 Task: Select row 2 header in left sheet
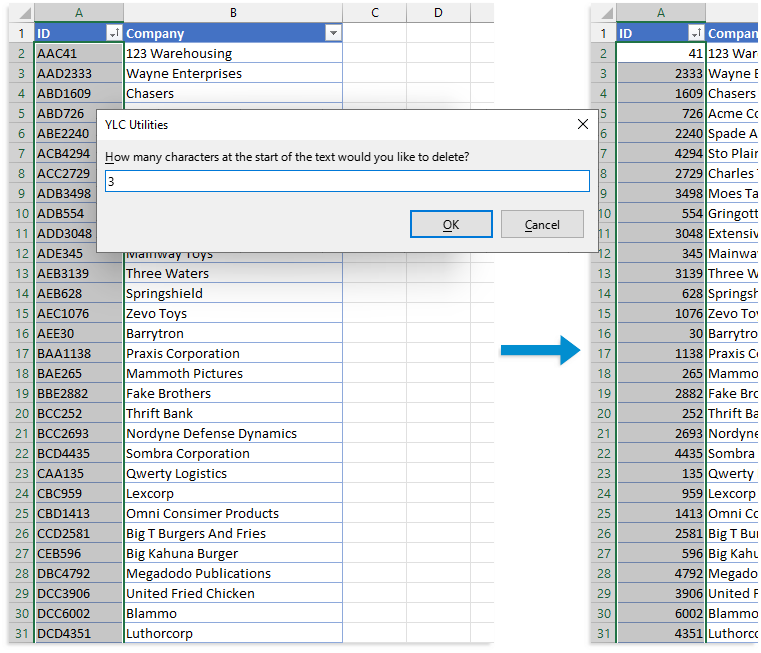click(x=22, y=53)
